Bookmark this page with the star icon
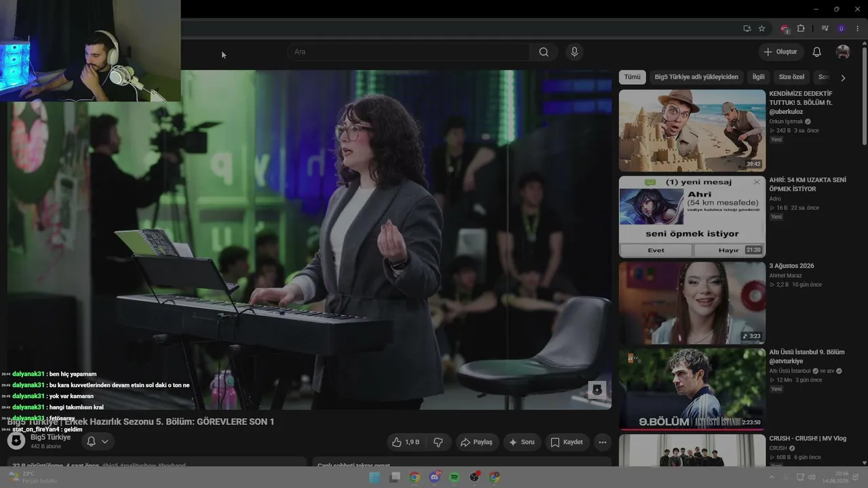Viewport: 868px width, 488px height. (x=762, y=28)
